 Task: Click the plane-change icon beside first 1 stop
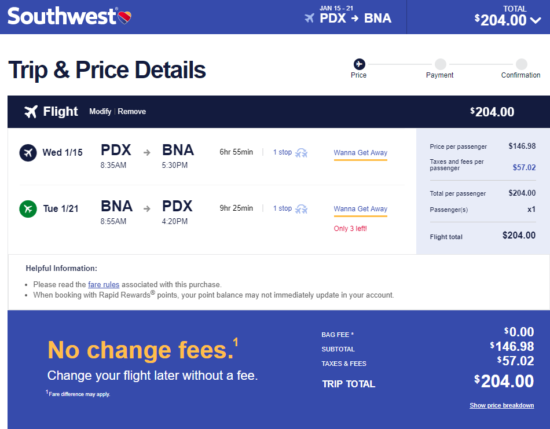click(301, 153)
